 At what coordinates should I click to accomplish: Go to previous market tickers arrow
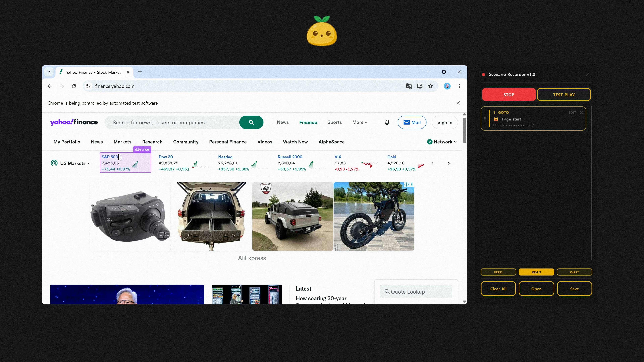click(x=433, y=163)
